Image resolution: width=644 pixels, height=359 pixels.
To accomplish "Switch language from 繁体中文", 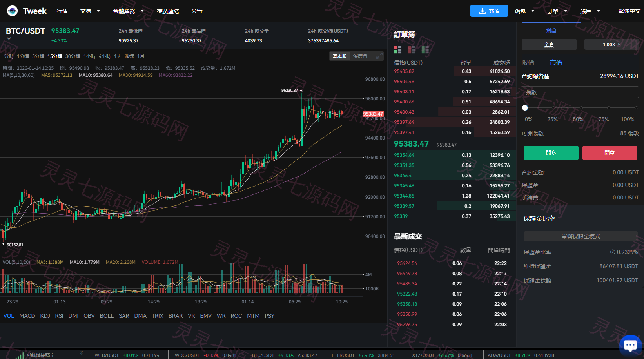I will click(x=629, y=11).
